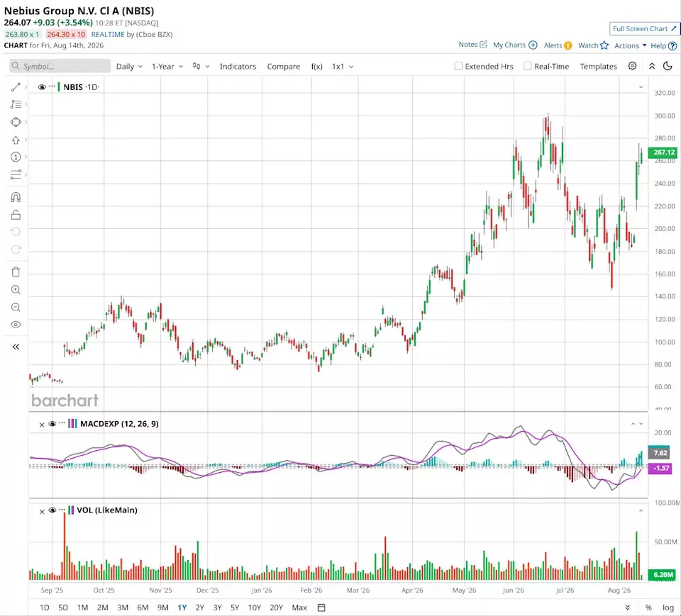Image resolution: width=681 pixels, height=616 pixels.
Task: Add chart to My Charts
Action: point(515,45)
